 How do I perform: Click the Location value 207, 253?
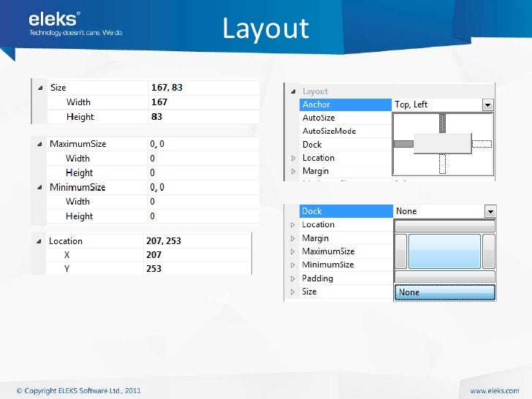point(164,241)
